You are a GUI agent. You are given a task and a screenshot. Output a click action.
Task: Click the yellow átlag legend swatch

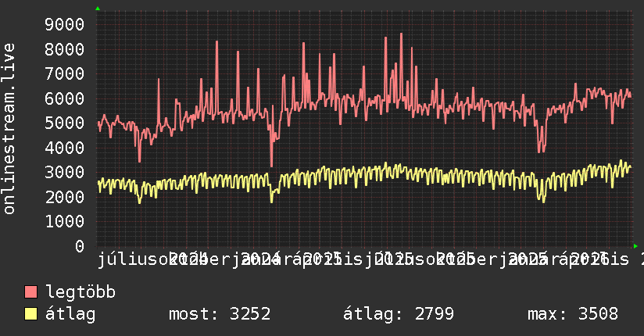[30, 314]
